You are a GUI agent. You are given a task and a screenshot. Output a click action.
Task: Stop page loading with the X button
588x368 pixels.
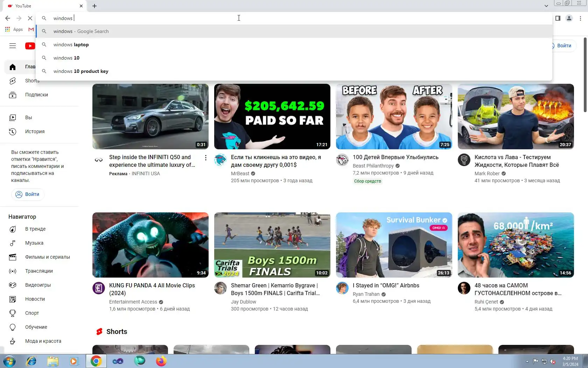coord(30,18)
